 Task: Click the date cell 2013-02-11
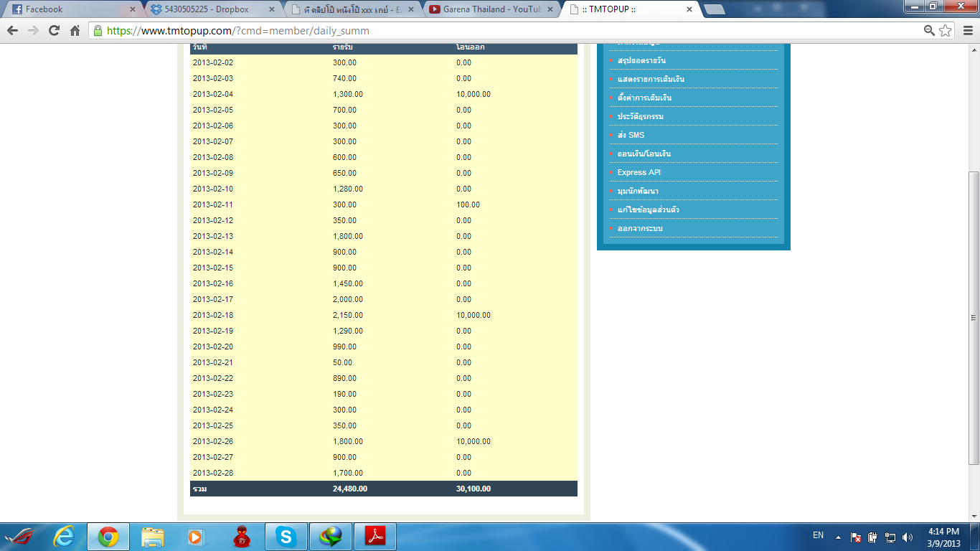213,204
